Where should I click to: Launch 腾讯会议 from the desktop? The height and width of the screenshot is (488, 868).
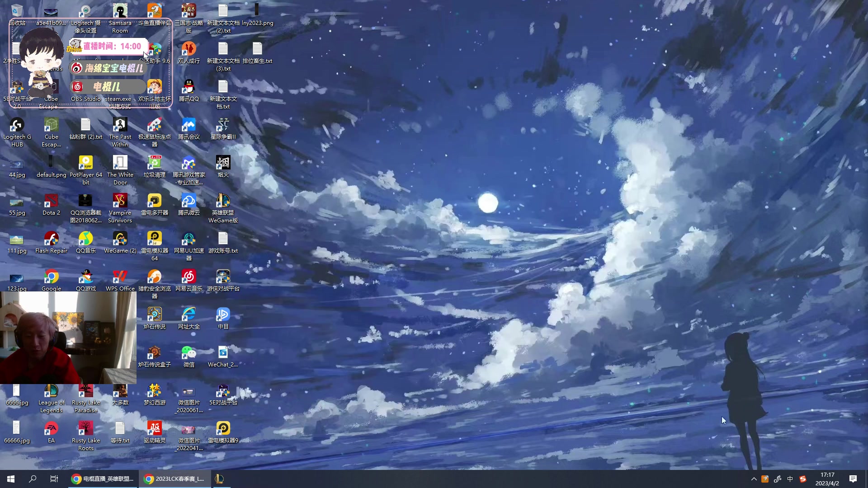point(189,128)
